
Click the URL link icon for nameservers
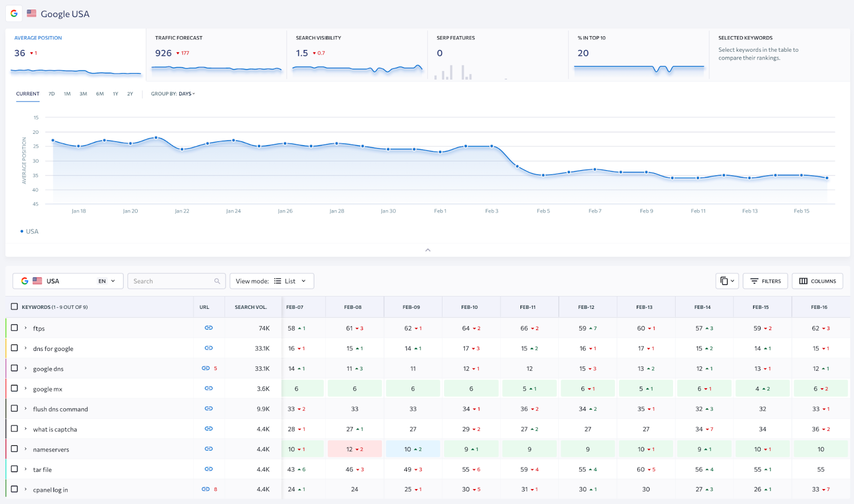coord(209,449)
